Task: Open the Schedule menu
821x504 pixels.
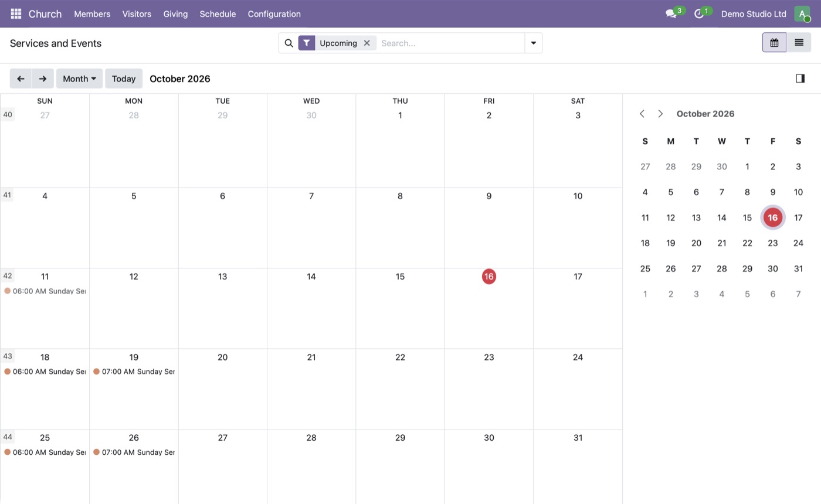Action: (x=218, y=13)
